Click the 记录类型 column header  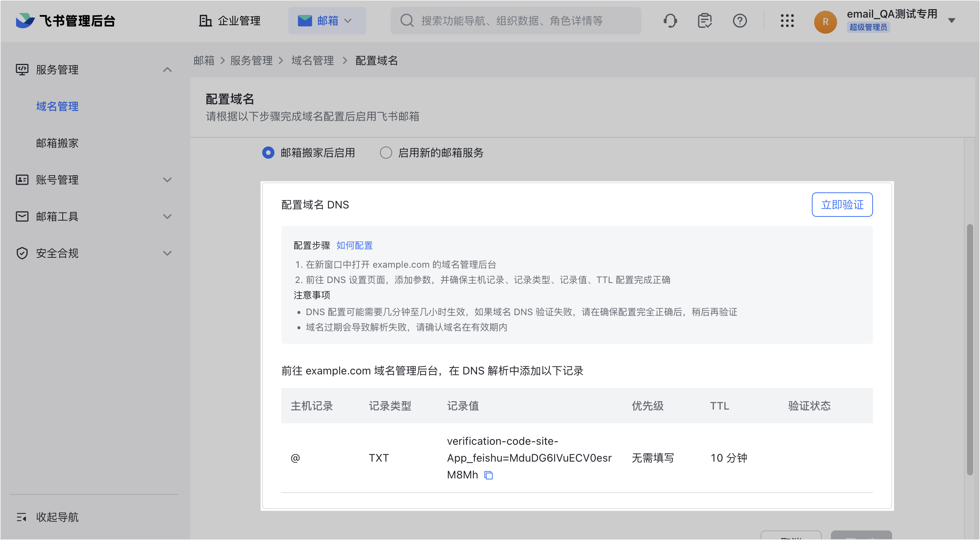pyautogui.click(x=390, y=406)
